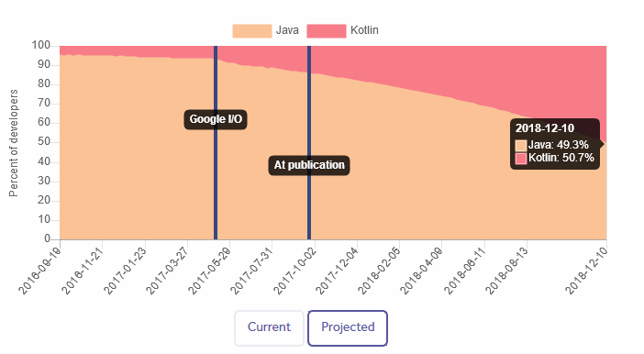Click the Kotlin legend label

point(364,30)
